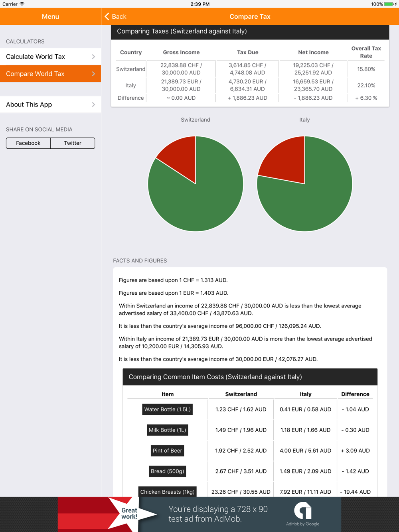
Task: Open Compare World Tax chevron arrow
Action: tap(93, 74)
